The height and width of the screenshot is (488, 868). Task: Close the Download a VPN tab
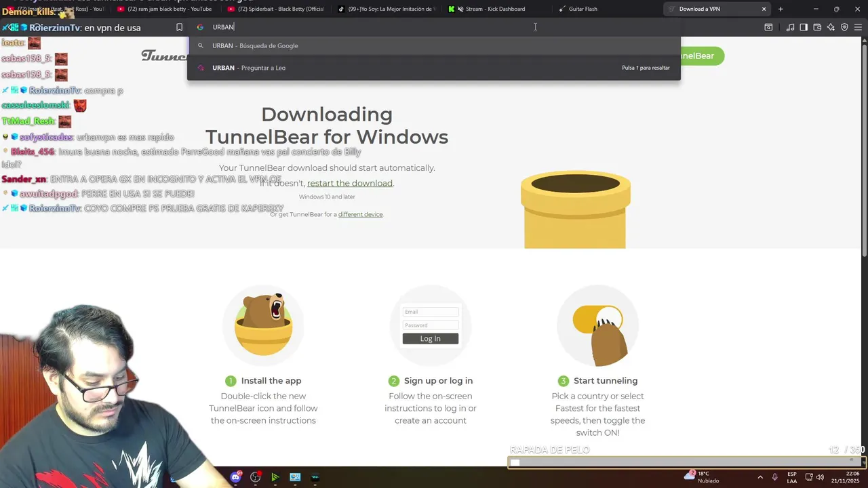click(764, 9)
